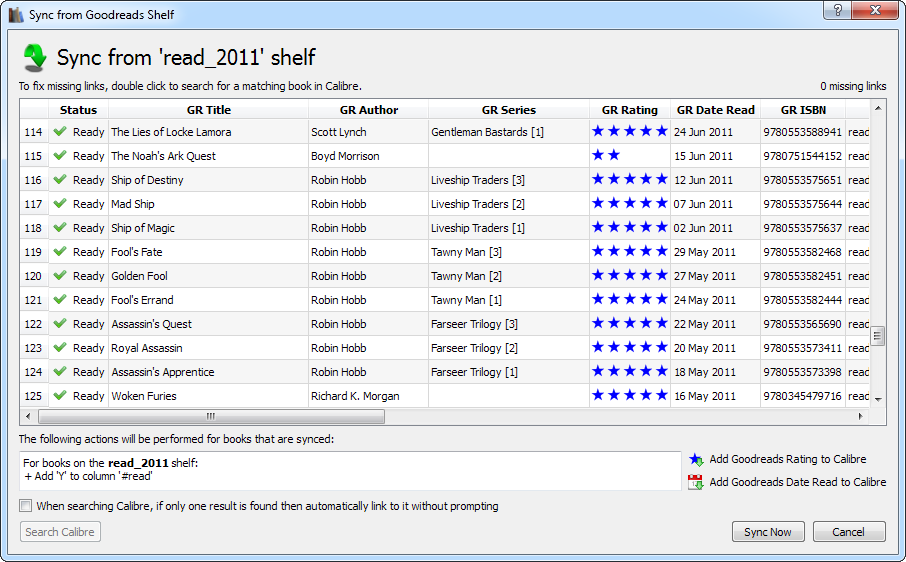Enable auto-link when only one result found checkbox
906x562 pixels.
coord(25,506)
